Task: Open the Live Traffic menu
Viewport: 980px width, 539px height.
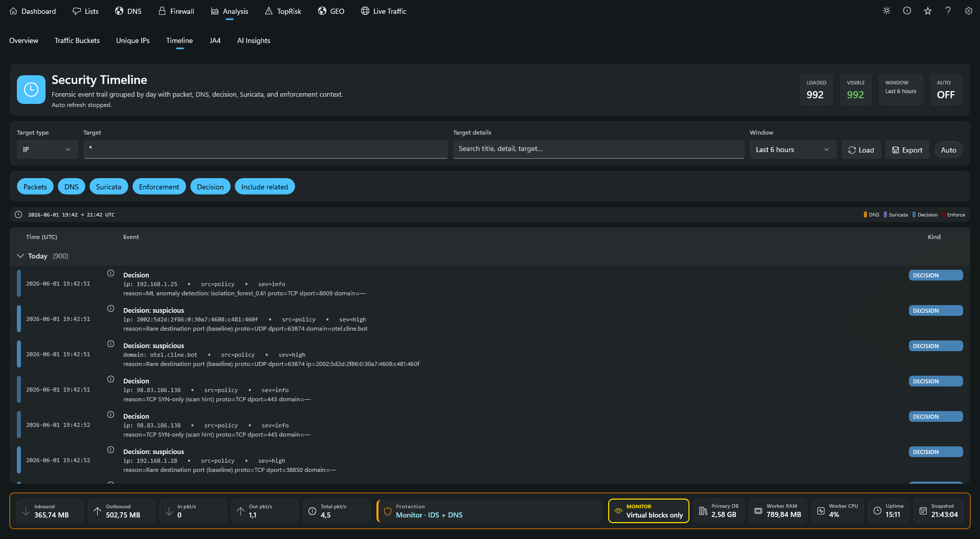Action: (x=384, y=11)
